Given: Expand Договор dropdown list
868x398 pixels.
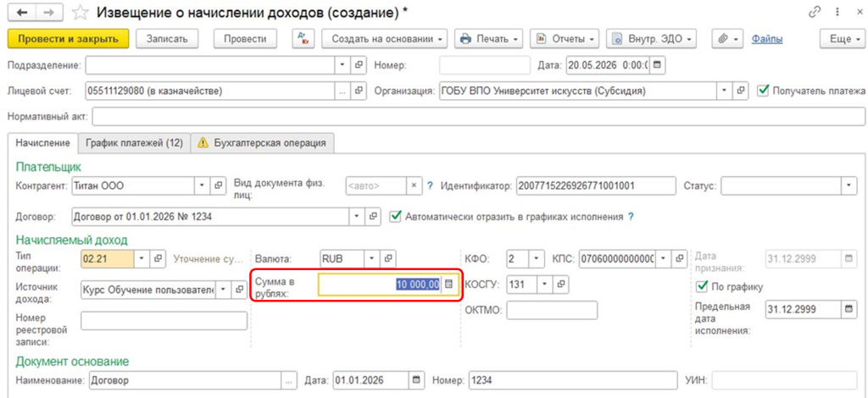Looking at the screenshot, I should click(357, 218).
